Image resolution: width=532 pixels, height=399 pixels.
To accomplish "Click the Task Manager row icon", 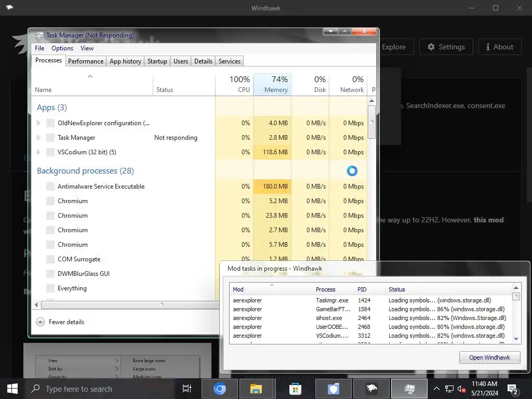I will coord(50,137).
